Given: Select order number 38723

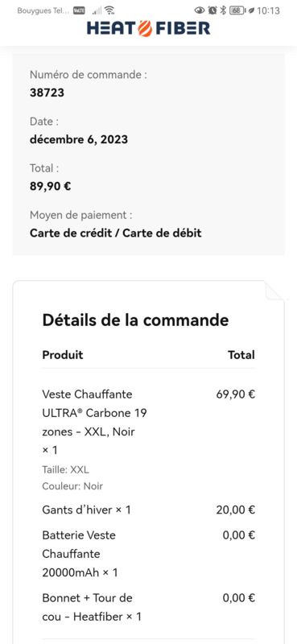Looking at the screenshot, I should [47, 93].
